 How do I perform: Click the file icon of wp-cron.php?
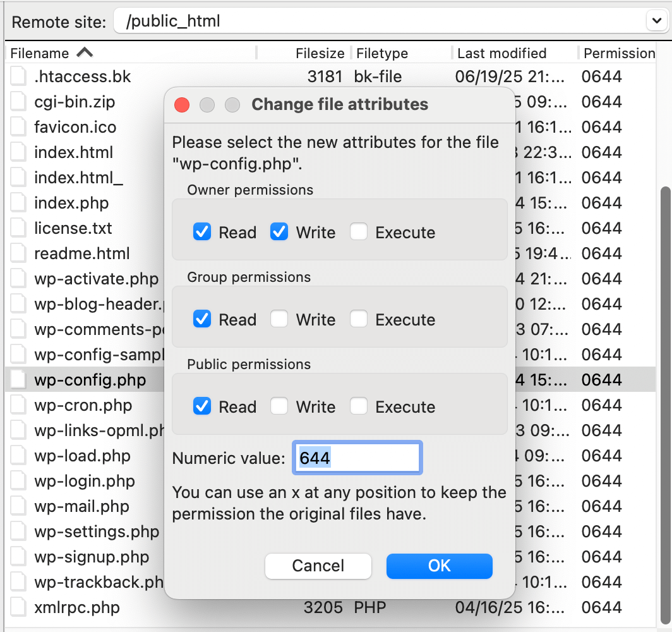click(x=18, y=405)
